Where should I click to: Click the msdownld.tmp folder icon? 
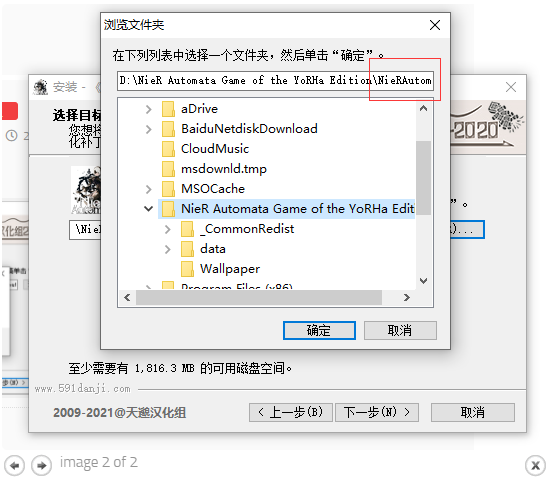168,169
